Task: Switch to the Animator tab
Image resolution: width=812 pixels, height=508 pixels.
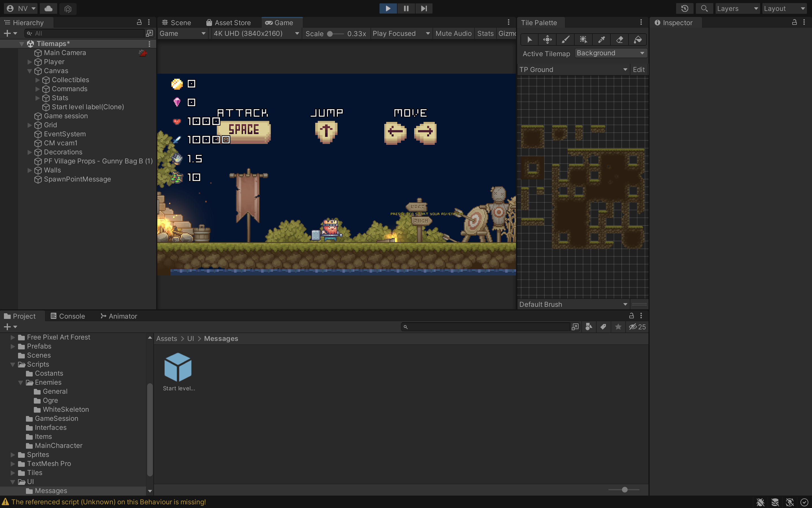Action: pos(119,316)
